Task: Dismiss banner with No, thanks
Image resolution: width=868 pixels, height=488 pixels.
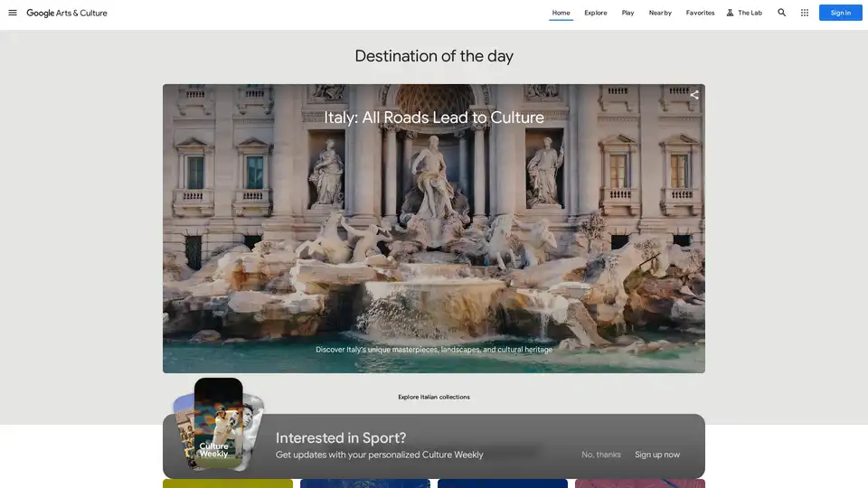Action: point(600,455)
